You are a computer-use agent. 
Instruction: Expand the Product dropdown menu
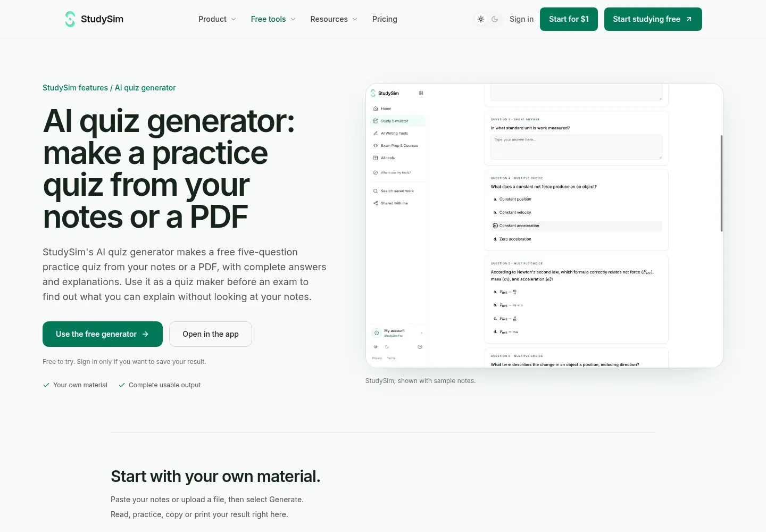pos(217,19)
